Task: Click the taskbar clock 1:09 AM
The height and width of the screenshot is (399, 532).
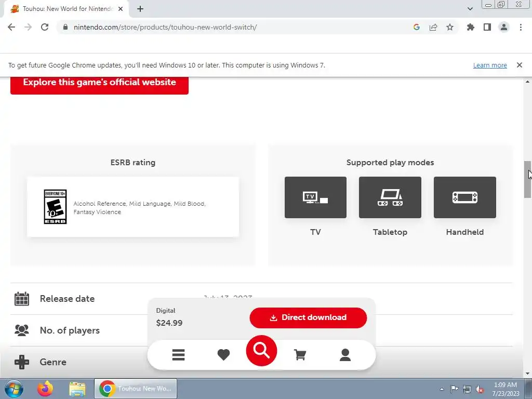Action: click(x=506, y=385)
